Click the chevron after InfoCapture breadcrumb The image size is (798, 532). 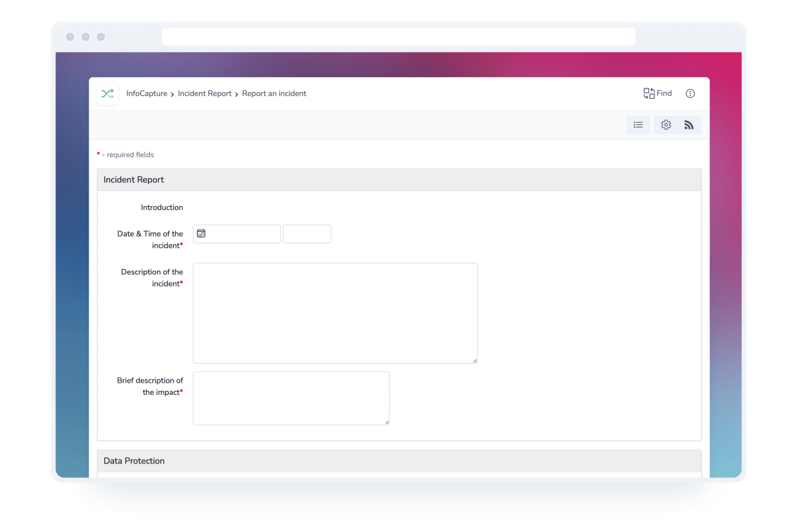tap(172, 94)
